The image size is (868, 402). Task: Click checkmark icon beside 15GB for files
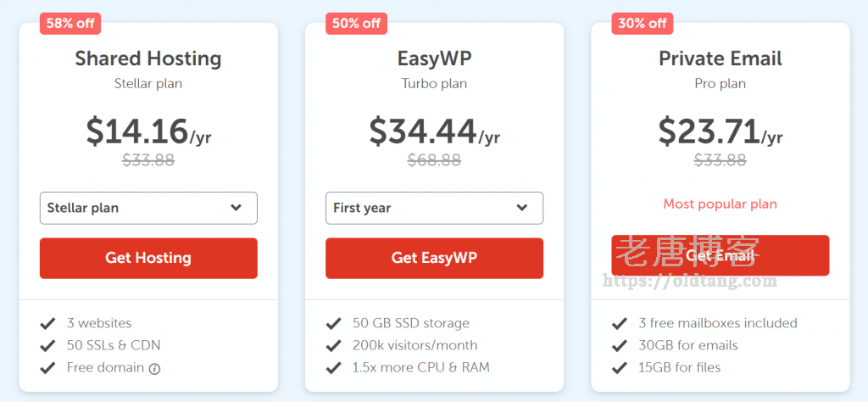[x=620, y=367]
